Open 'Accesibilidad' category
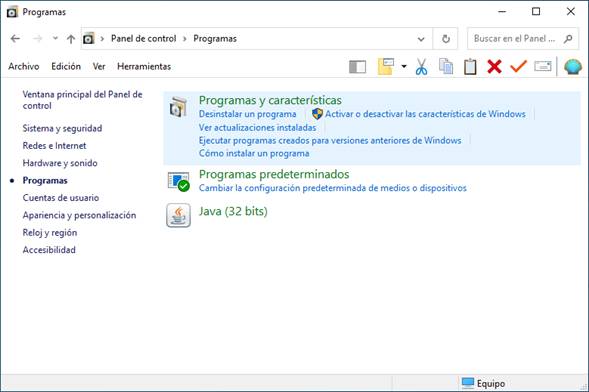Viewport: 589px width, 392px height. [x=49, y=250]
